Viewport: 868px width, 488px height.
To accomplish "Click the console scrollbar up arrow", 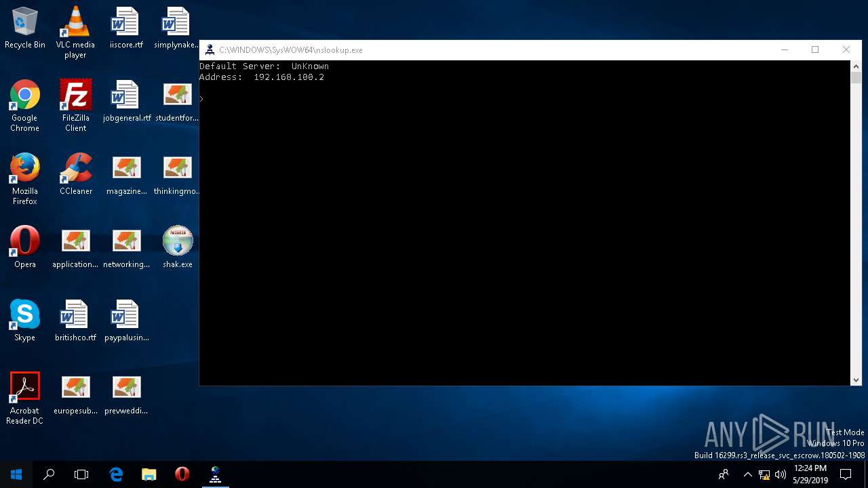I will coord(856,66).
